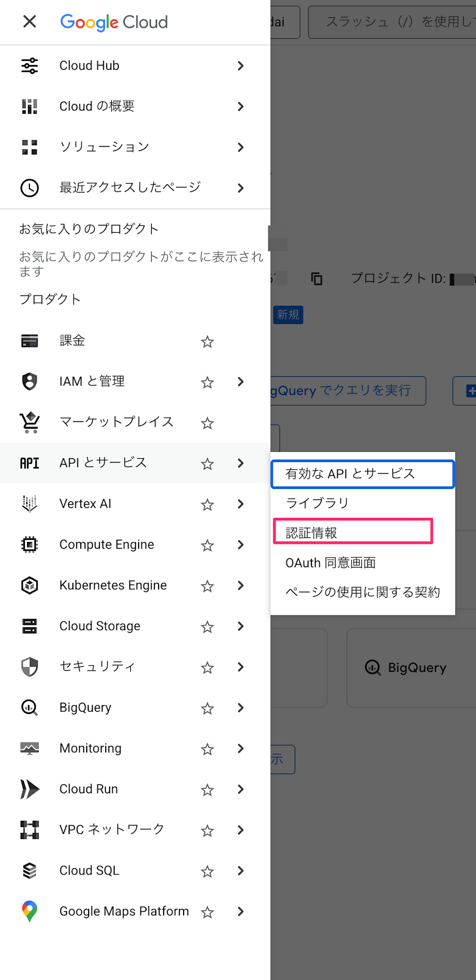Close the navigation menu with X icon

pos(29,22)
